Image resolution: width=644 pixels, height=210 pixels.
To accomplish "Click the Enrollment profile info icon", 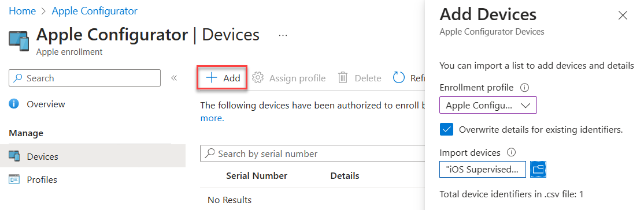I will click(524, 87).
